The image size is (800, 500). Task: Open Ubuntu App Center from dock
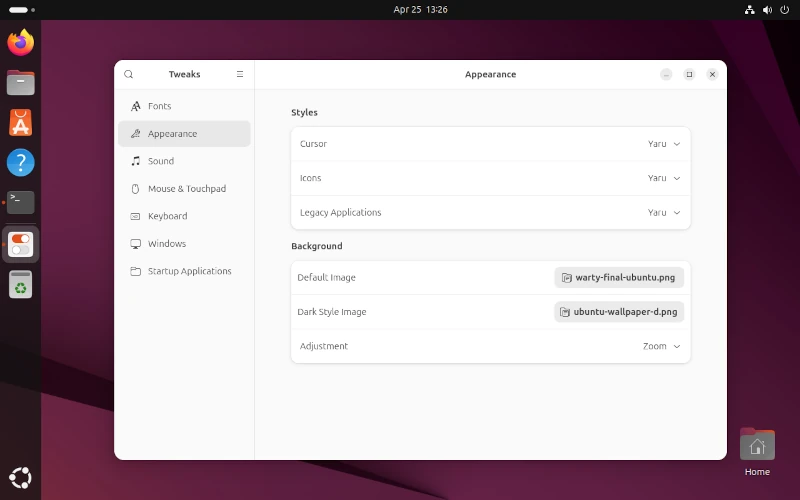coord(20,122)
